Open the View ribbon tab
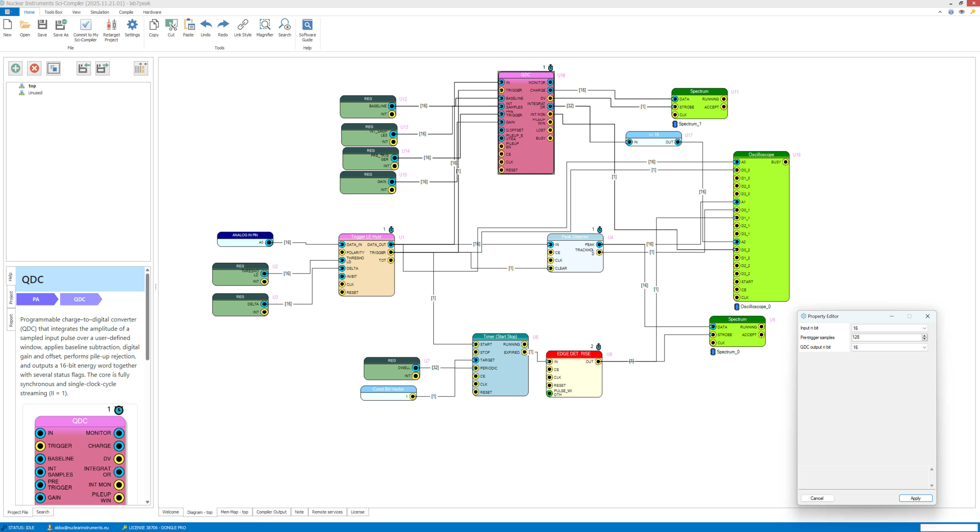Viewport: 980px width, 532px height. tap(76, 12)
